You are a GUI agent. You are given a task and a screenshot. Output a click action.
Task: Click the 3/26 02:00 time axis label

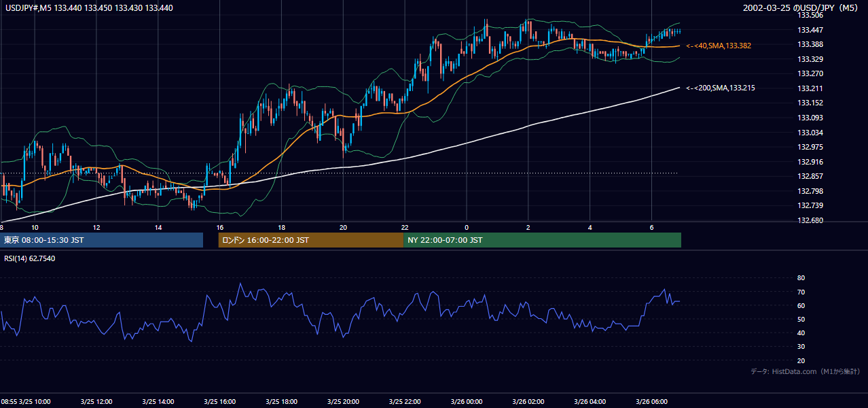tap(528, 401)
